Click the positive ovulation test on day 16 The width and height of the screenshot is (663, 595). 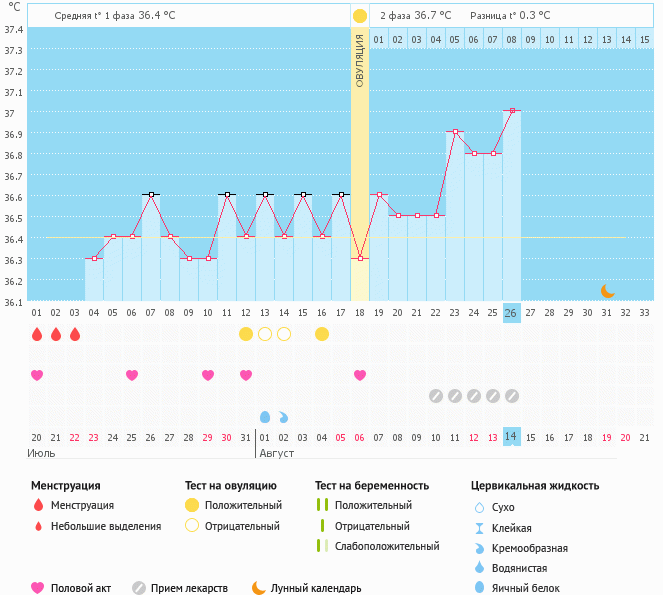point(322,334)
